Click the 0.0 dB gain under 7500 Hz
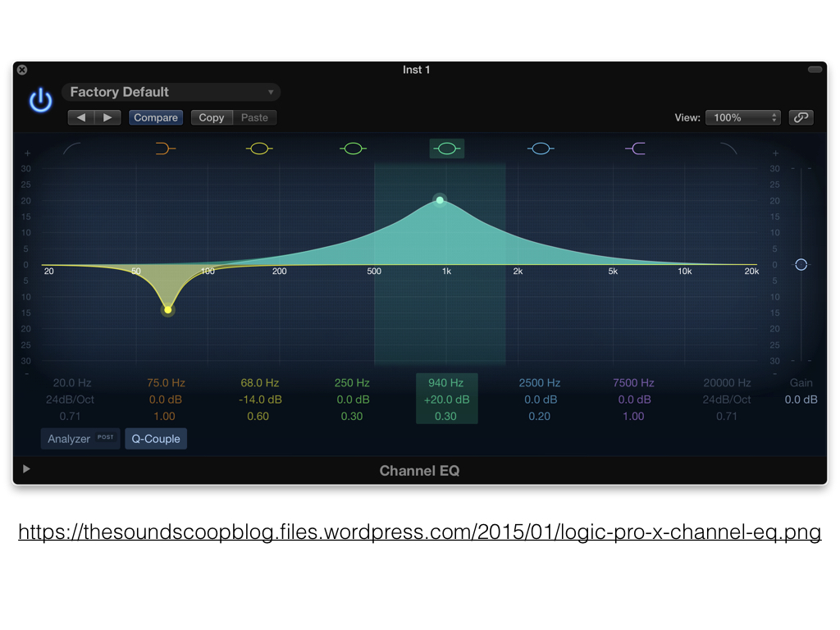 [634, 399]
